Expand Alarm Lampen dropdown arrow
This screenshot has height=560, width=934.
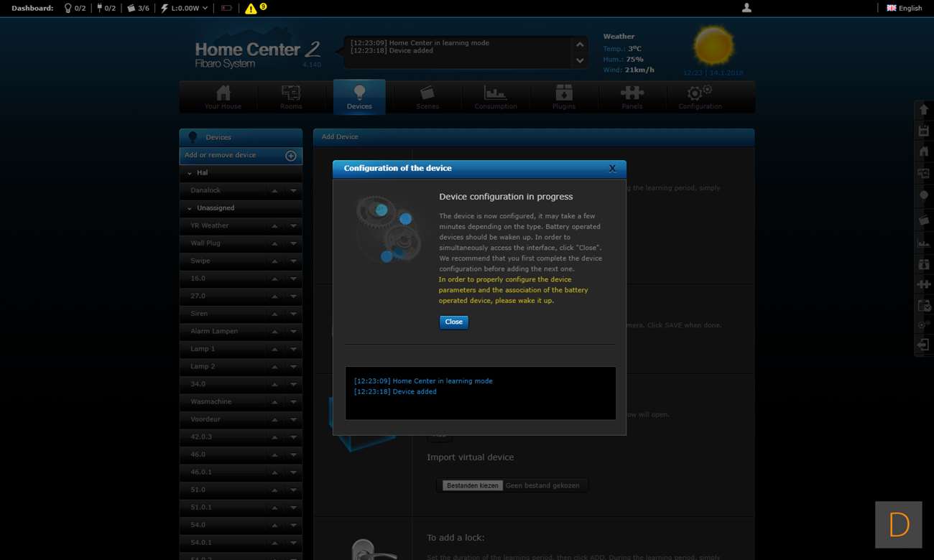pos(293,332)
